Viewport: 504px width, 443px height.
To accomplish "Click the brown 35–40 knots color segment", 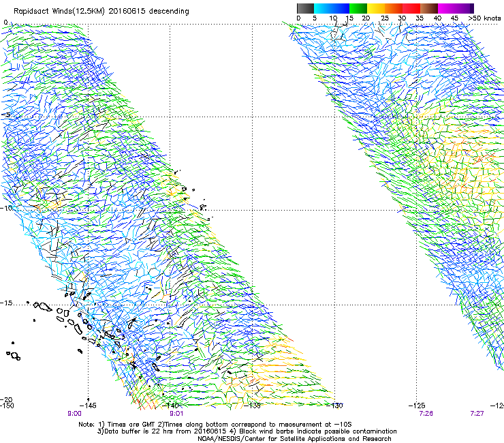I will (x=429, y=8).
